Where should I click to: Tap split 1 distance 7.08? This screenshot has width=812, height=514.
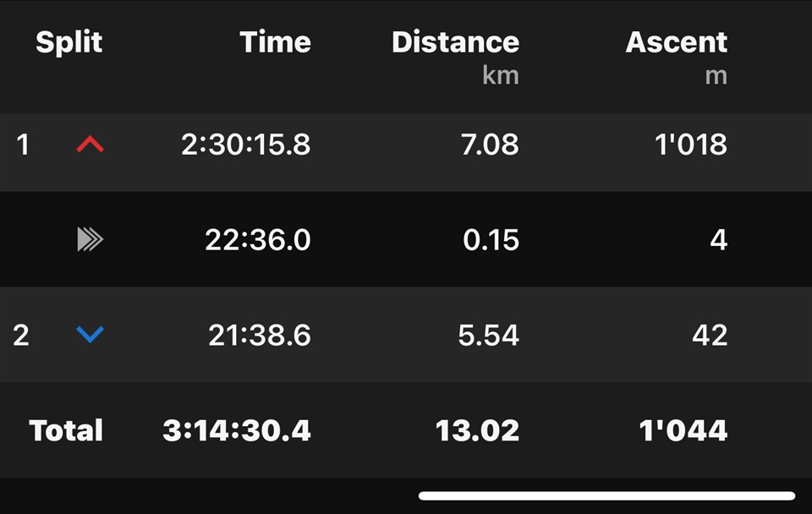490,145
